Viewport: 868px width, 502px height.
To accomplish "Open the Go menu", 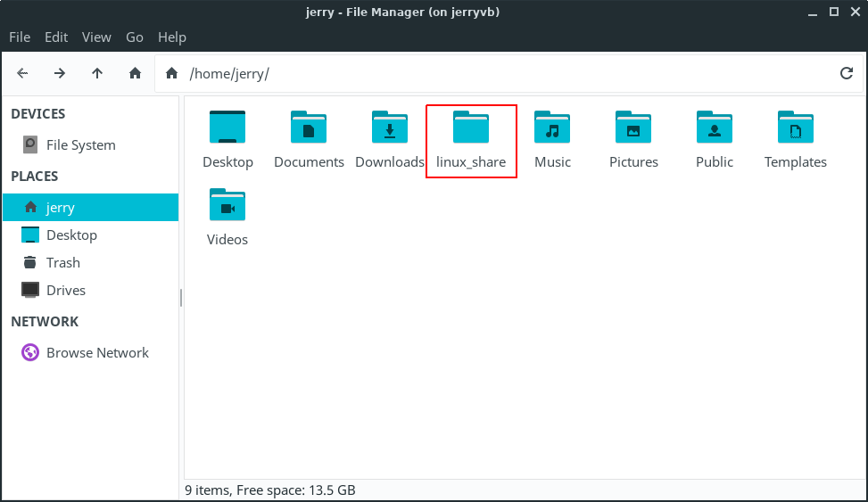I will (135, 37).
